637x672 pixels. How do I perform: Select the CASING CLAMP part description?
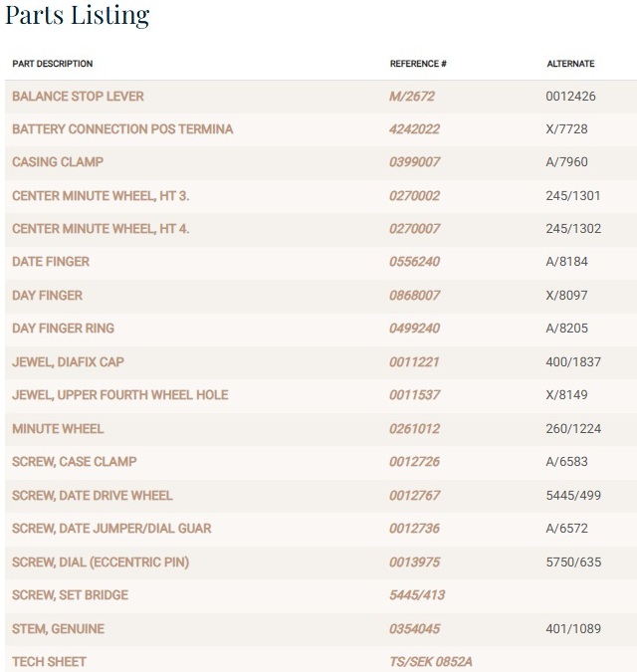pyautogui.click(x=58, y=162)
